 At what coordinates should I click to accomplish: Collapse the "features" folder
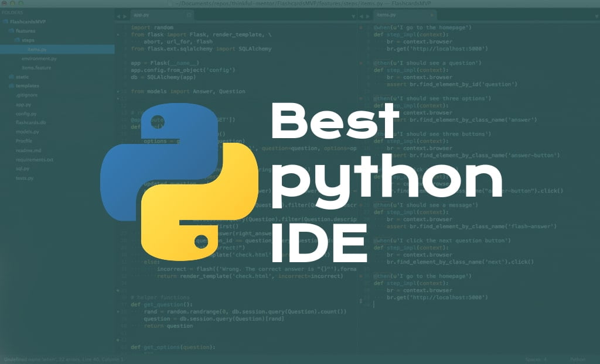pyautogui.click(x=9, y=32)
